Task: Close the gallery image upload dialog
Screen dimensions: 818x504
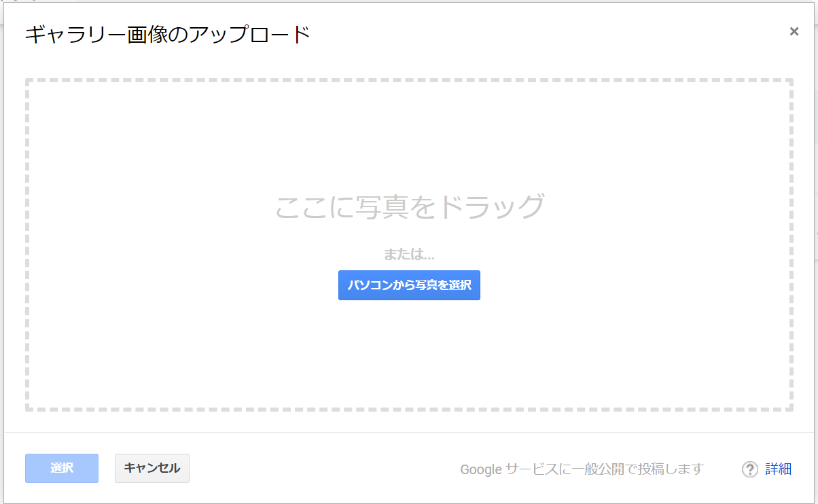Action: coord(794,31)
